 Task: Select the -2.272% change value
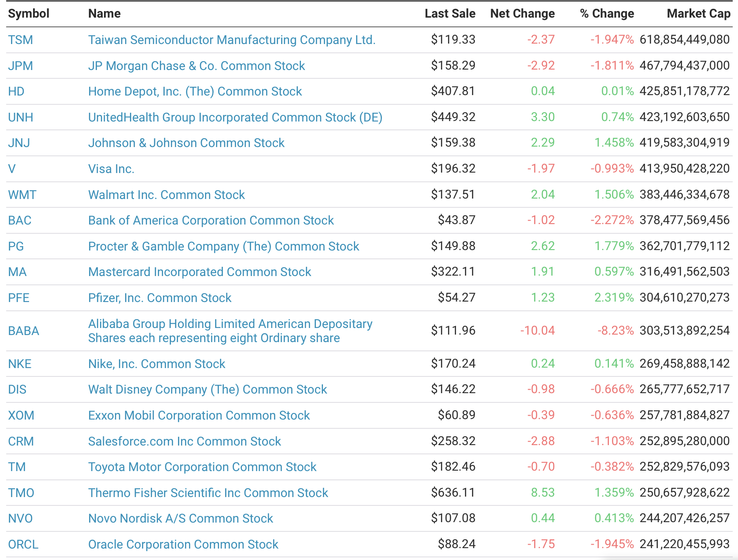(612, 220)
